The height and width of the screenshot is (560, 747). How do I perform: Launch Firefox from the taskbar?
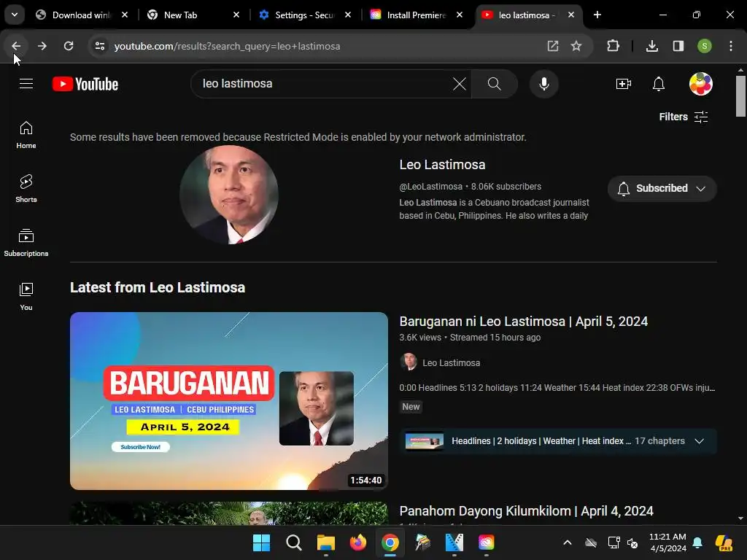pyautogui.click(x=357, y=542)
